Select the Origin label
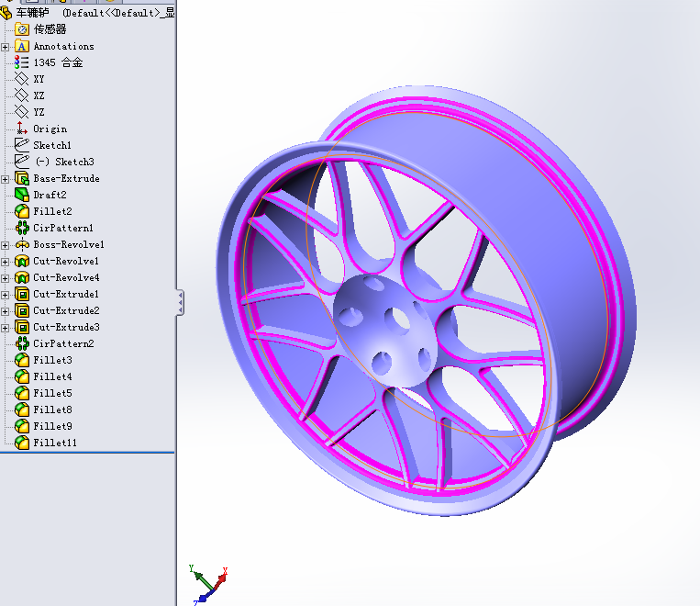The image size is (700, 606). (50, 129)
